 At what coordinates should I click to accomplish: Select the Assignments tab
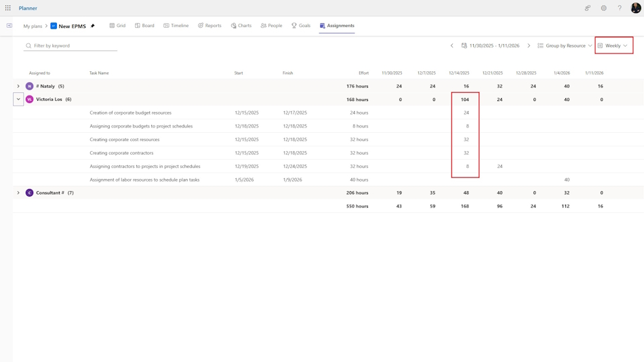coord(337,26)
